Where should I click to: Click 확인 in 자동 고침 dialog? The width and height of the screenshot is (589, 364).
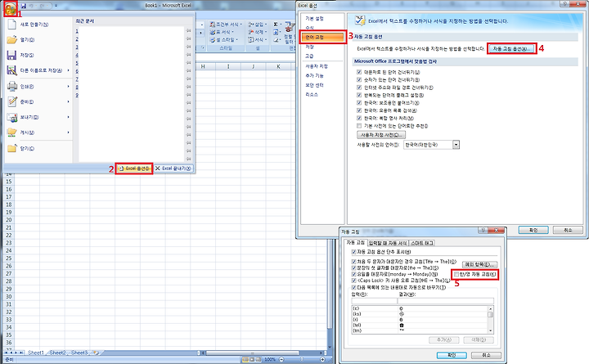(x=452, y=355)
